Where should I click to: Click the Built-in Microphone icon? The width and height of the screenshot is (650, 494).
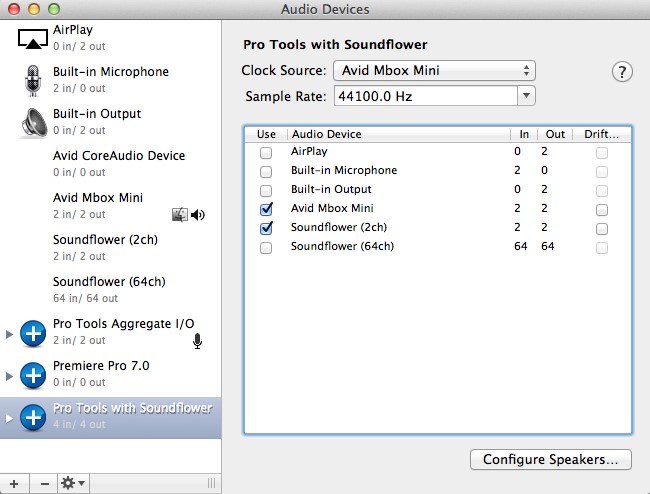click(x=33, y=80)
